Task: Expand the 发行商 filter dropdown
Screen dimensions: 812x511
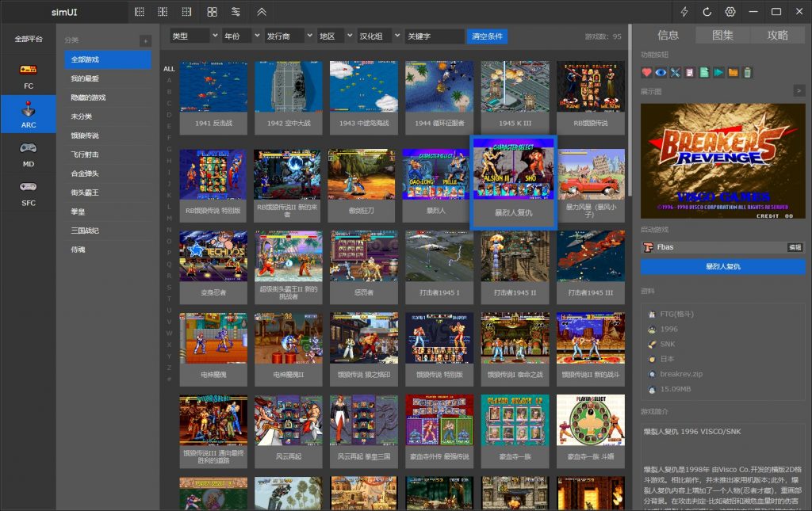Action: coord(287,36)
